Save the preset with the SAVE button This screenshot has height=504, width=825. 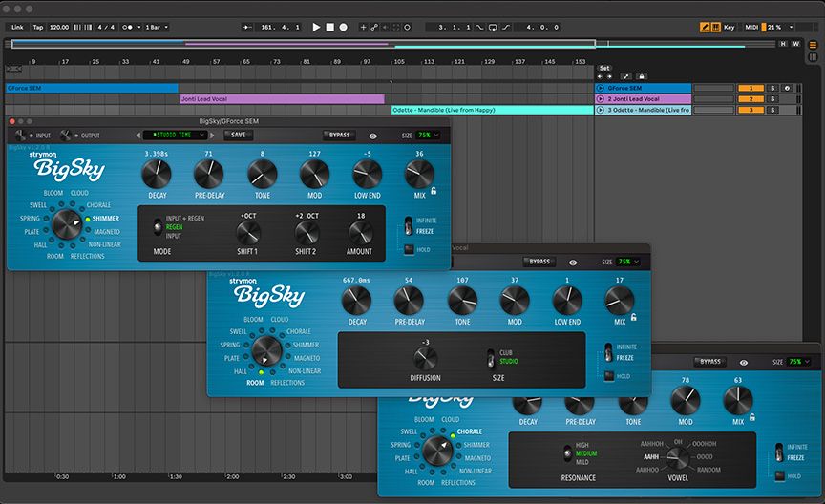[x=239, y=136]
